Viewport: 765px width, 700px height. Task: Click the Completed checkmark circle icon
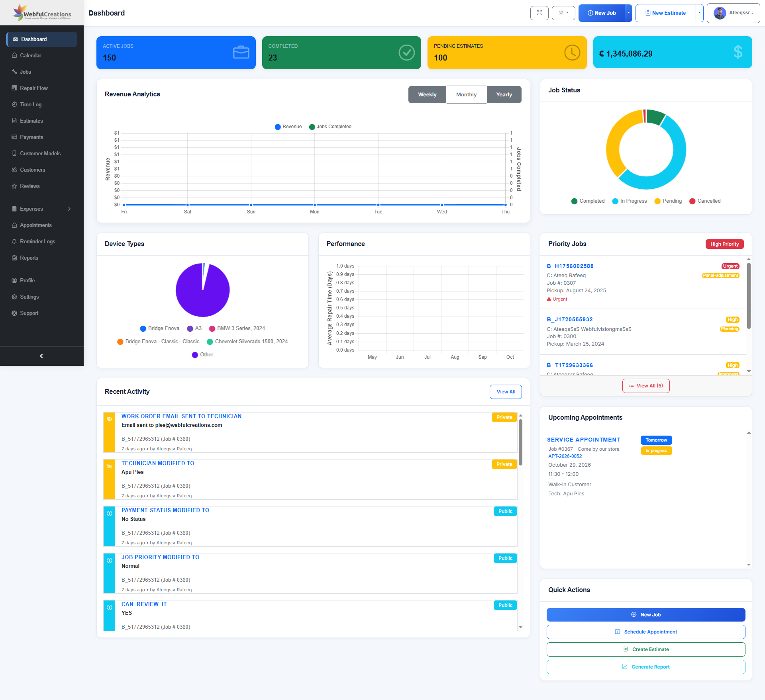point(406,53)
